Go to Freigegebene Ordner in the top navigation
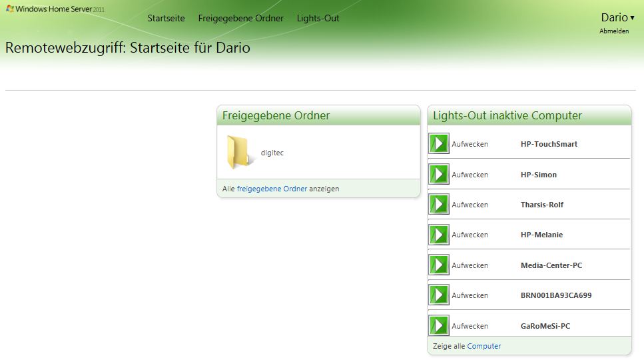This screenshot has width=644, height=360. click(240, 18)
